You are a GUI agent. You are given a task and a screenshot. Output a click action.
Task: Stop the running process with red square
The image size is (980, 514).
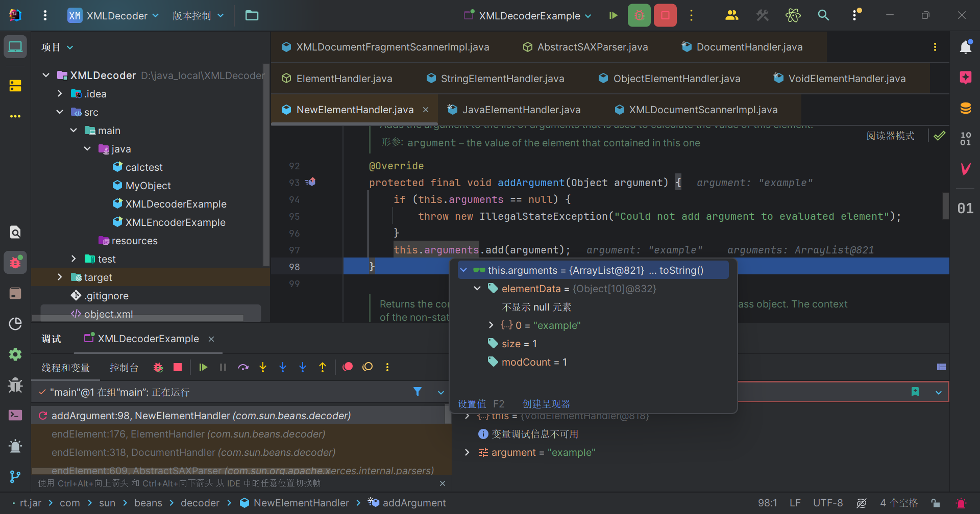click(665, 16)
